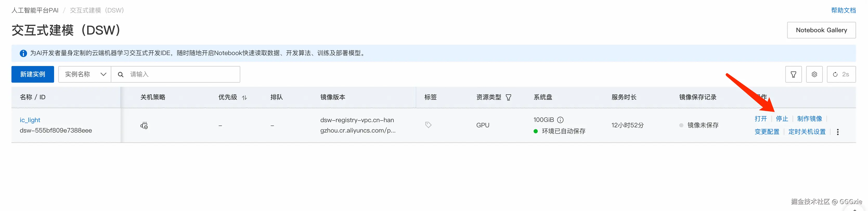Image resolution: width=868 pixels, height=211 pixels.
Task: Click 停止 to stop the instance
Action: (x=782, y=119)
